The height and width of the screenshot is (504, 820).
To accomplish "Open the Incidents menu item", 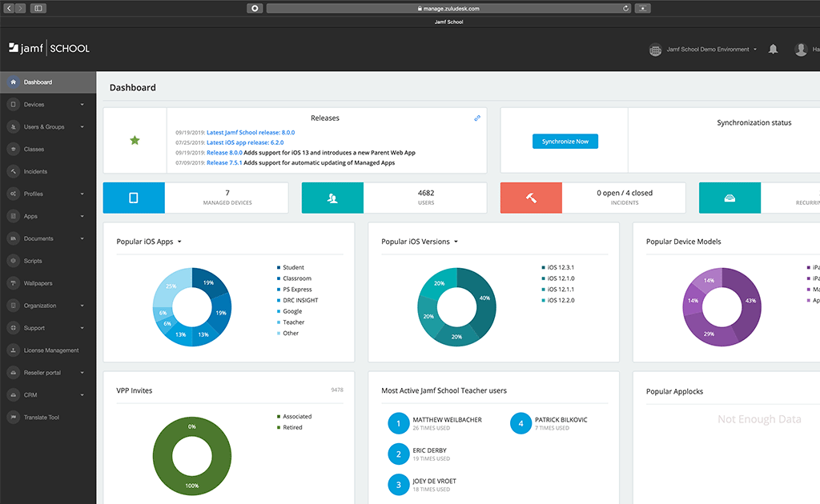I will pos(48,171).
